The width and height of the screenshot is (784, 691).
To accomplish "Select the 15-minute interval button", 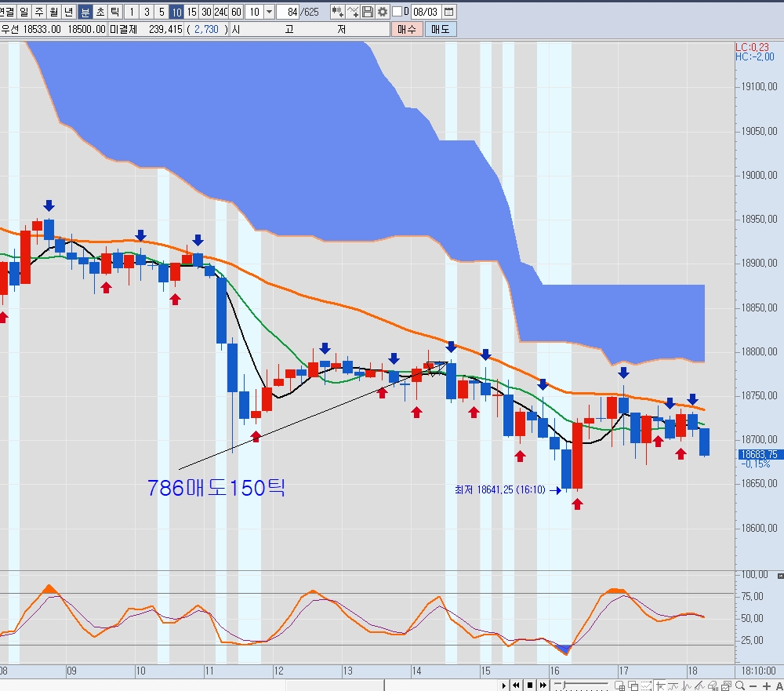I will click(191, 12).
